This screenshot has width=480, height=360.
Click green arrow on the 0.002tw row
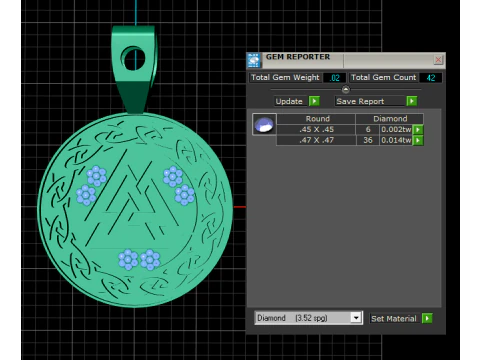418,129
